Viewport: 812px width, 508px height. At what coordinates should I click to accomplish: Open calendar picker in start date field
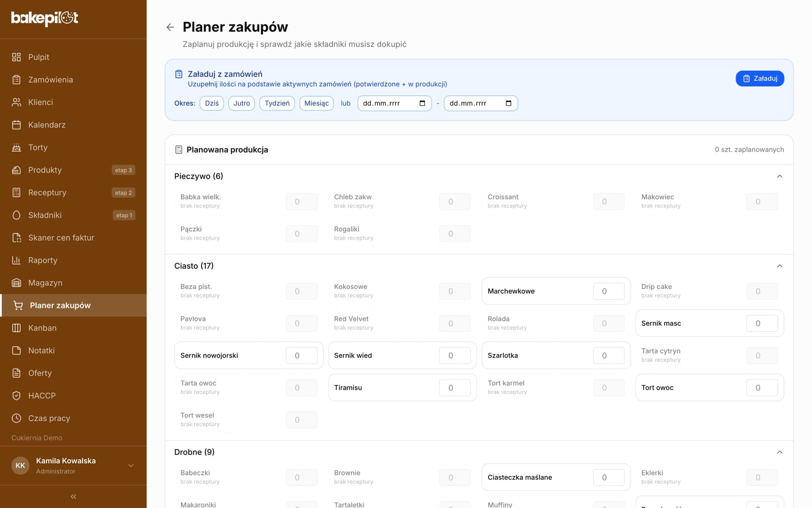click(422, 103)
